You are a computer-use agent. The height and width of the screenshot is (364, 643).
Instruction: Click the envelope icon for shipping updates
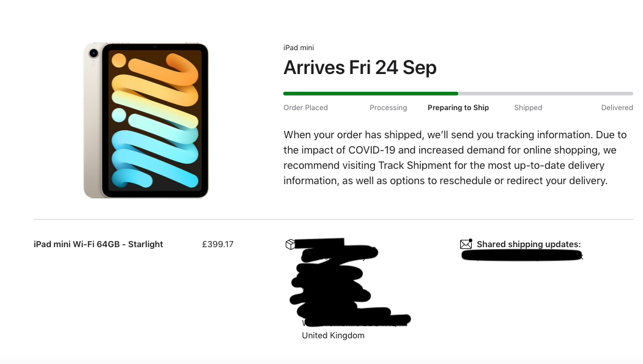[x=466, y=244]
